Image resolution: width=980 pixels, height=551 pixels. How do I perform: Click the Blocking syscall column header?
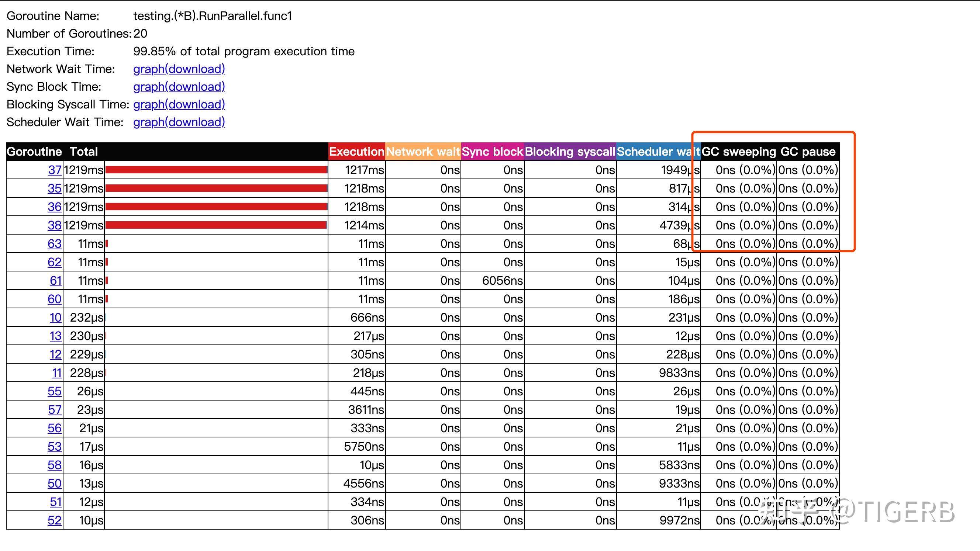[570, 152]
